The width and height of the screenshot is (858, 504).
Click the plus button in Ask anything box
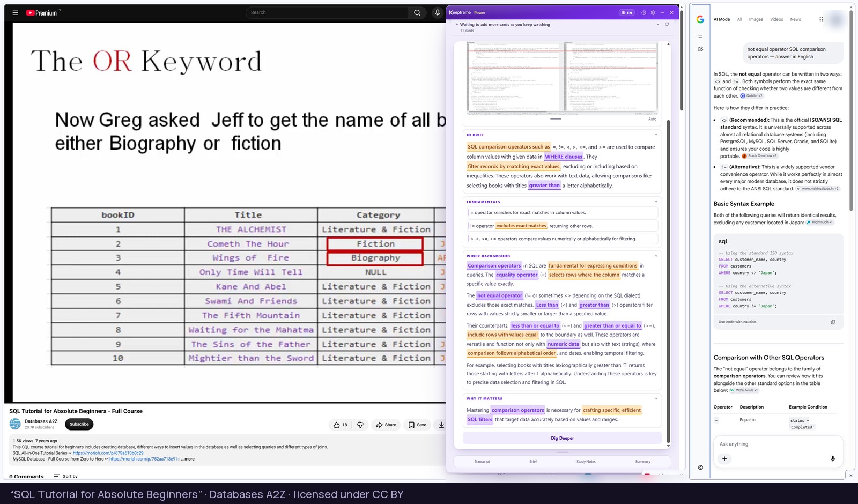tap(724, 458)
